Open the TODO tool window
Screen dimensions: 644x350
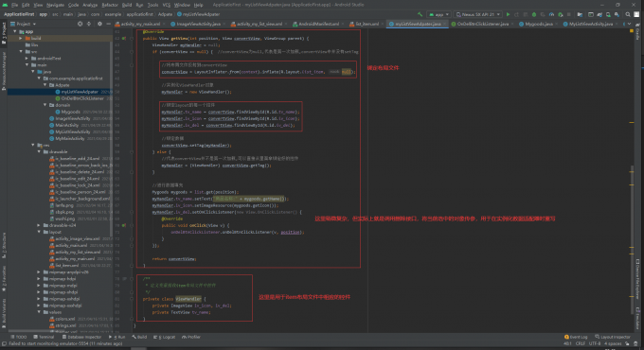point(18,337)
